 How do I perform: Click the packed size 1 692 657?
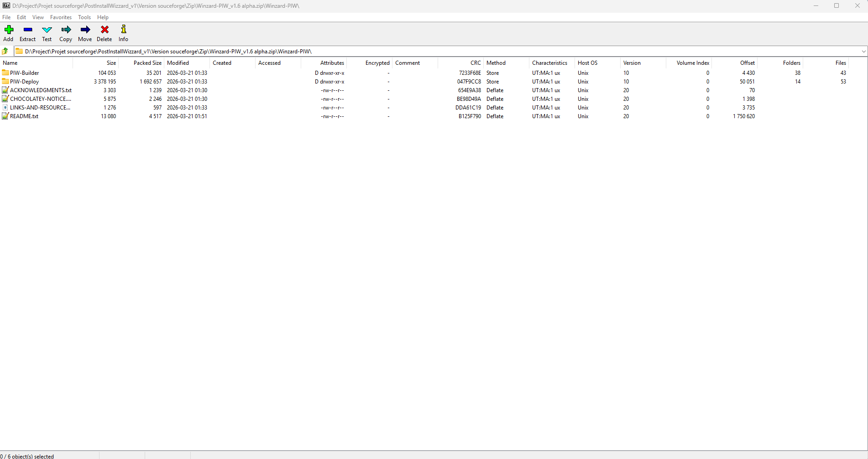(151, 82)
